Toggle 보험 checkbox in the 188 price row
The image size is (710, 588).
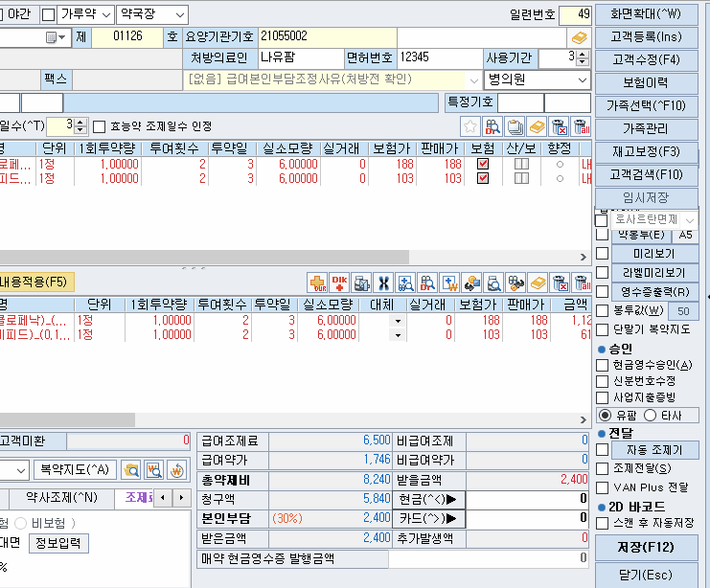483,164
